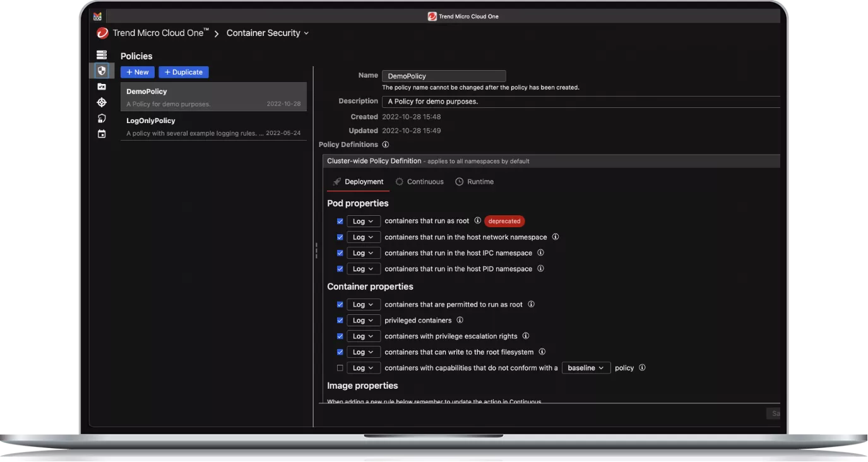Screen dimensions: 868x462
Task: Click info icon beside Policy Definitions
Action: [386, 145]
